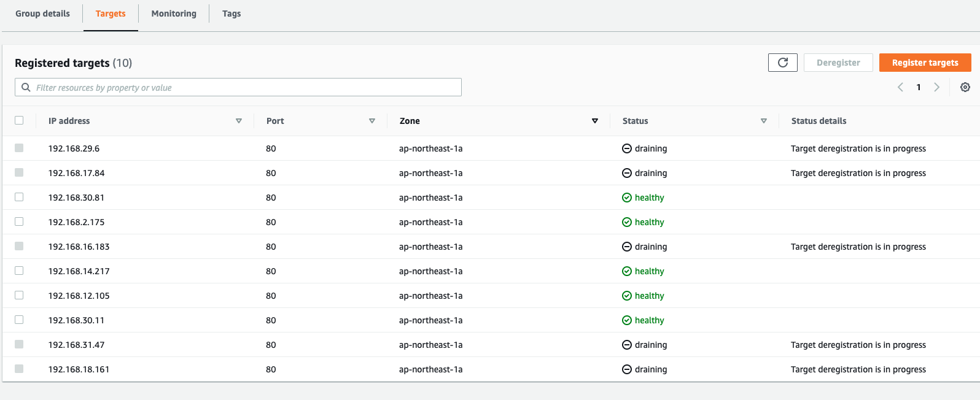Click healthy status icon for 192.168.30.11
980x400 pixels.
[x=627, y=320]
